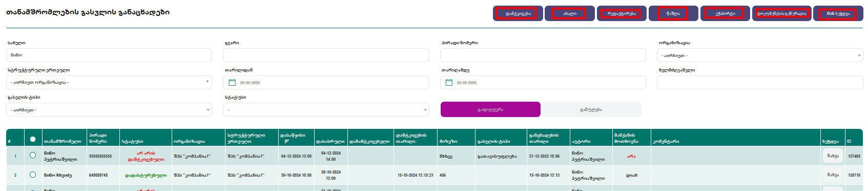Viewport: 868px width, 191px height.
Task: Click ნახვა button in row 137405
Action: click(x=833, y=156)
